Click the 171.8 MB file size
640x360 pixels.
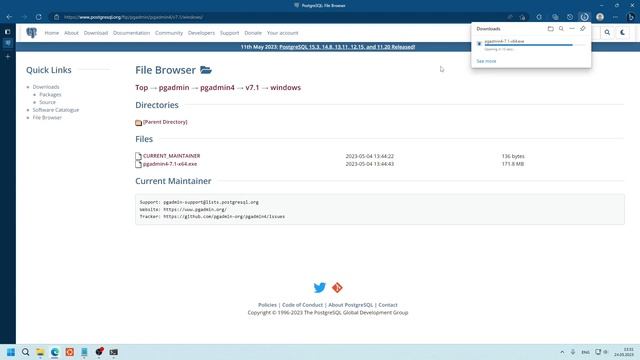click(x=513, y=164)
